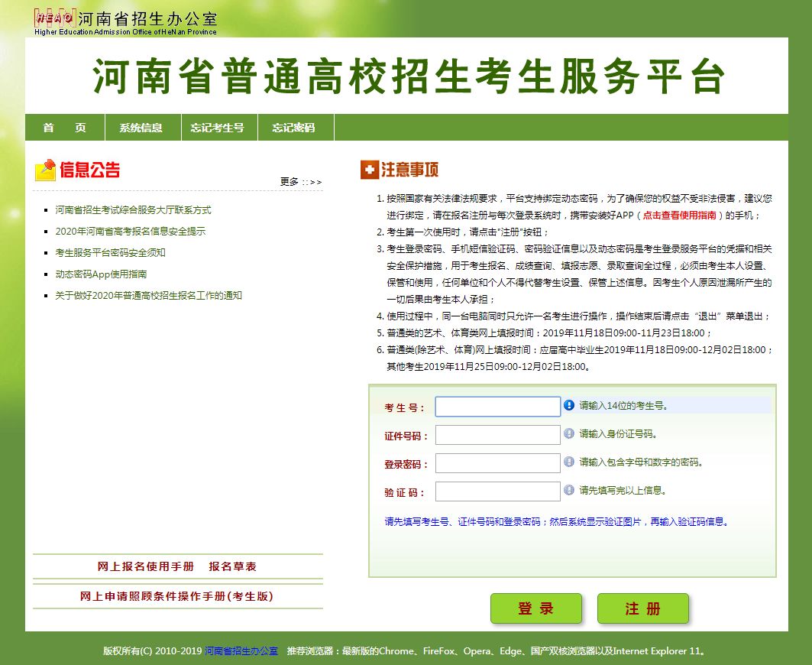Open 关于做好2020年普通高校招生报名工作的通知
Image resolution: width=812 pixels, height=665 pixels.
pyautogui.click(x=149, y=296)
